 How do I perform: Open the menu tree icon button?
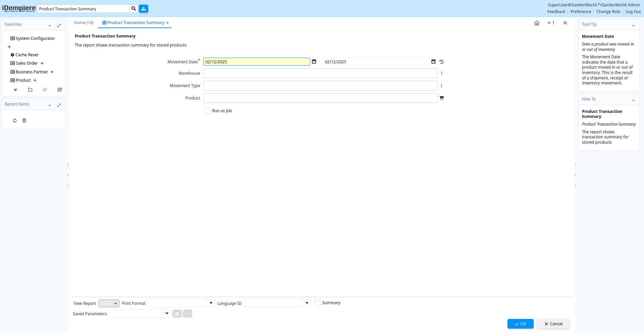(144, 9)
